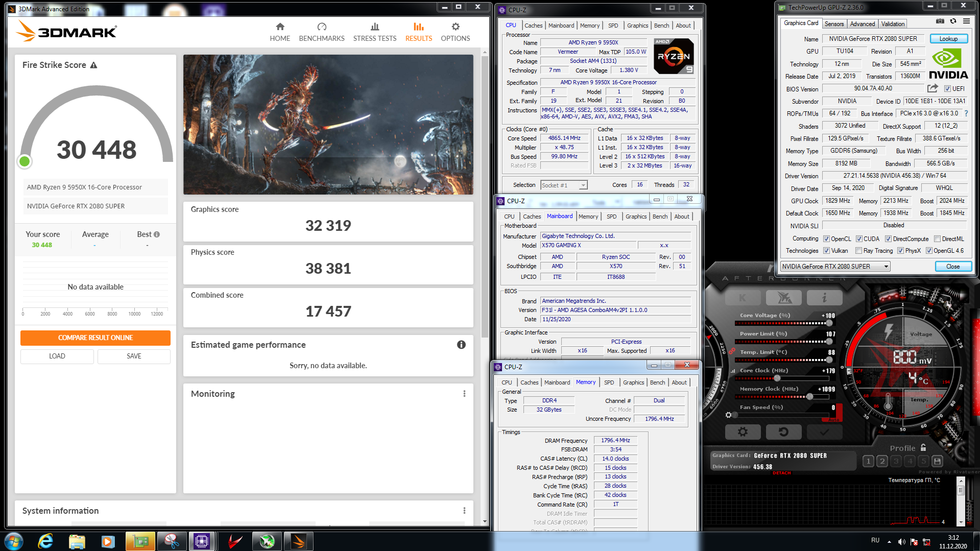Click the SAVE button in 3DMark

pos(134,356)
